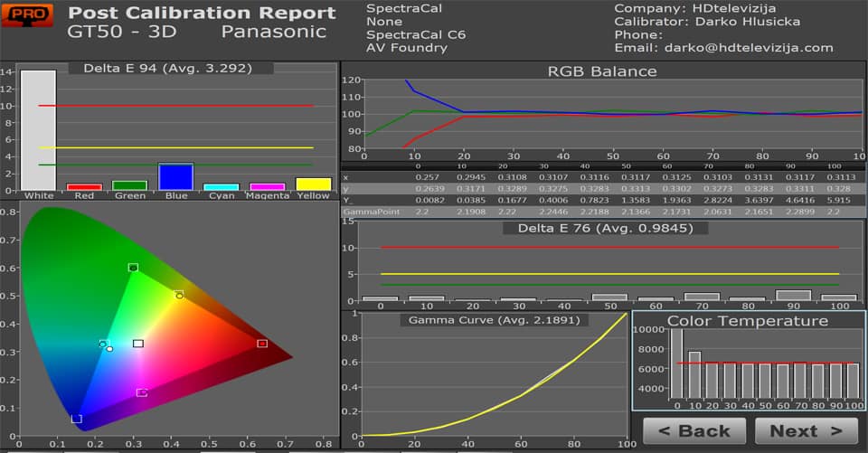
Task: Click the Blue bar in Delta E 94 chart
Action: pos(176,176)
